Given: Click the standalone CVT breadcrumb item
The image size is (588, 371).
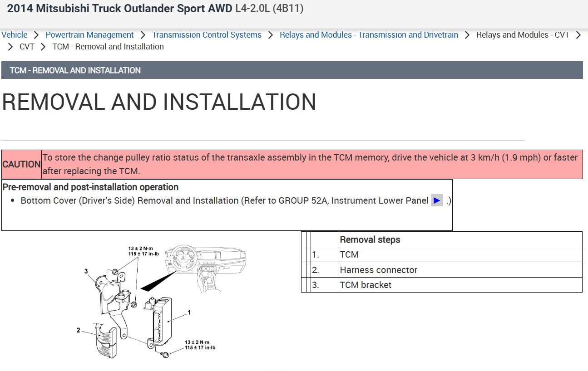Looking at the screenshot, I should pyautogui.click(x=27, y=47).
